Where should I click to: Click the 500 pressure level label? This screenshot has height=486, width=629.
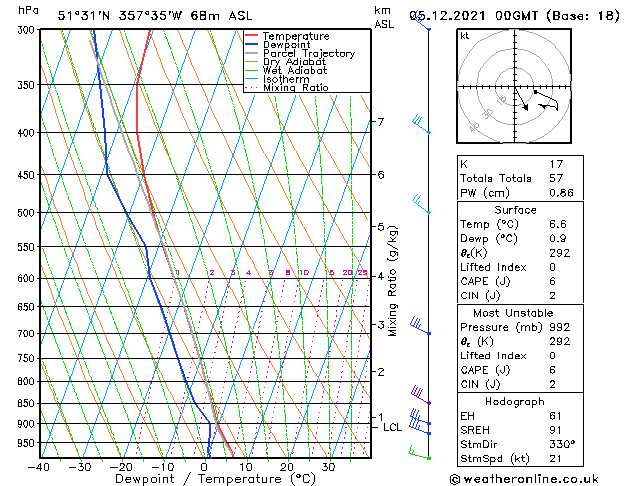click(x=28, y=213)
